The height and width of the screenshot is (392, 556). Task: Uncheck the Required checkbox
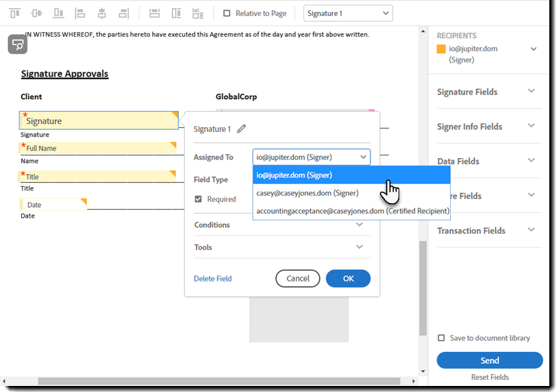198,199
